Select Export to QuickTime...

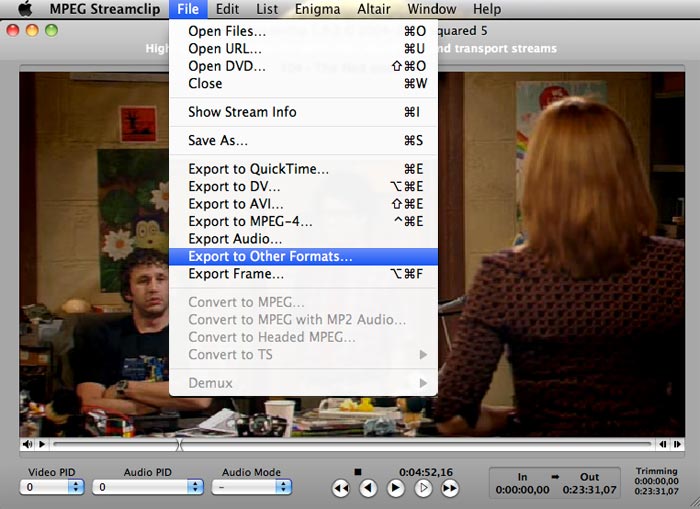[x=303, y=169]
